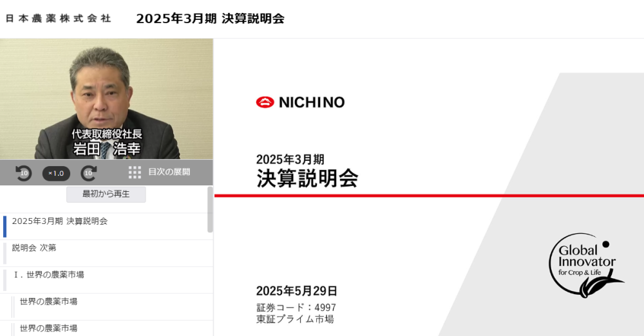Jump to Ⅰ．世界の農薬市場 section
644x336 pixels.
click(x=107, y=280)
